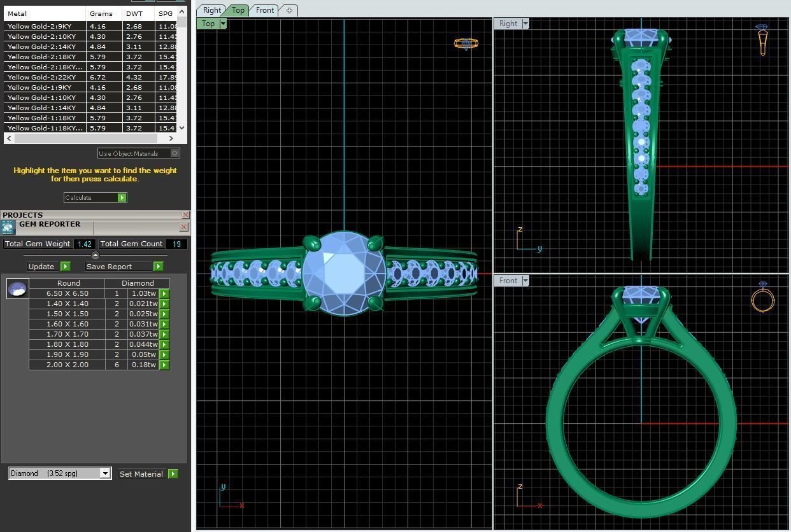Open the Front viewport dropdown menu

point(525,281)
